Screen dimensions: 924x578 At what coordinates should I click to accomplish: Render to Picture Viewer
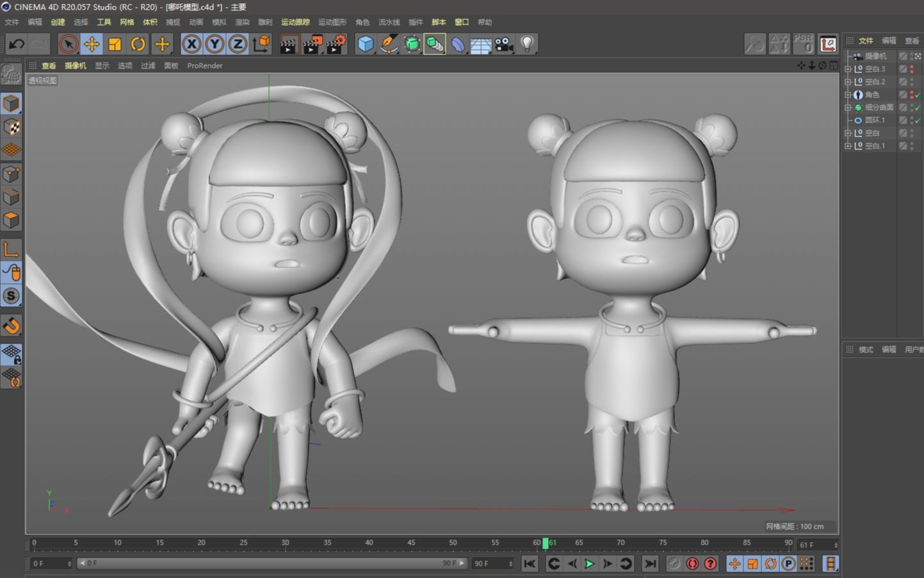(x=312, y=44)
